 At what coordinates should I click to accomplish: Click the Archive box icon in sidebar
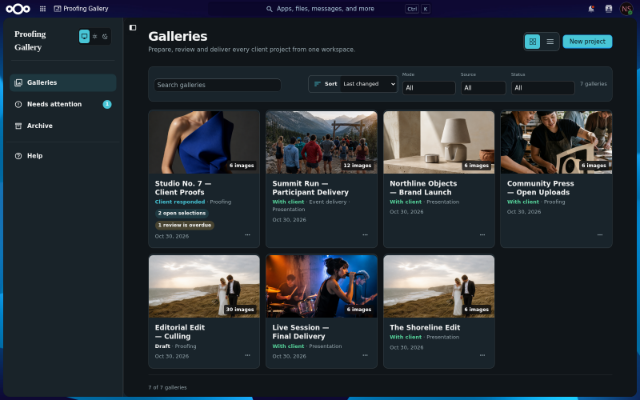pos(18,126)
